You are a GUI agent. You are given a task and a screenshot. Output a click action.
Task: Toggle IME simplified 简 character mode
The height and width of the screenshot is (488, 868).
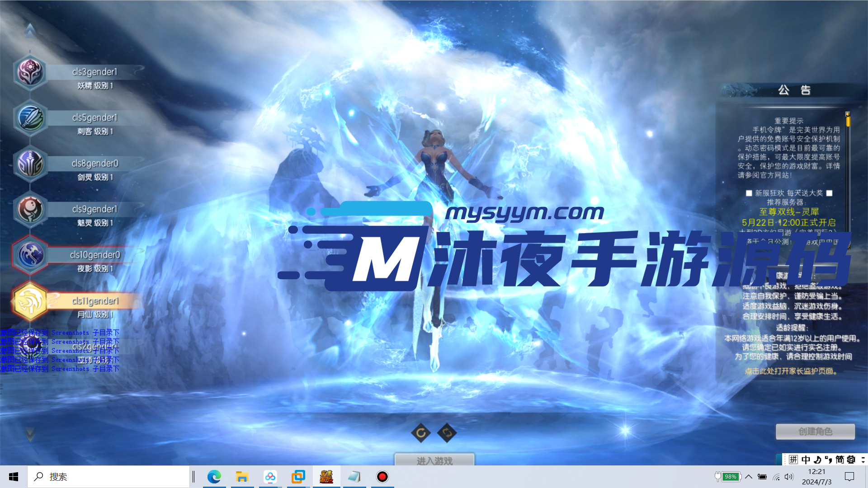click(840, 460)
